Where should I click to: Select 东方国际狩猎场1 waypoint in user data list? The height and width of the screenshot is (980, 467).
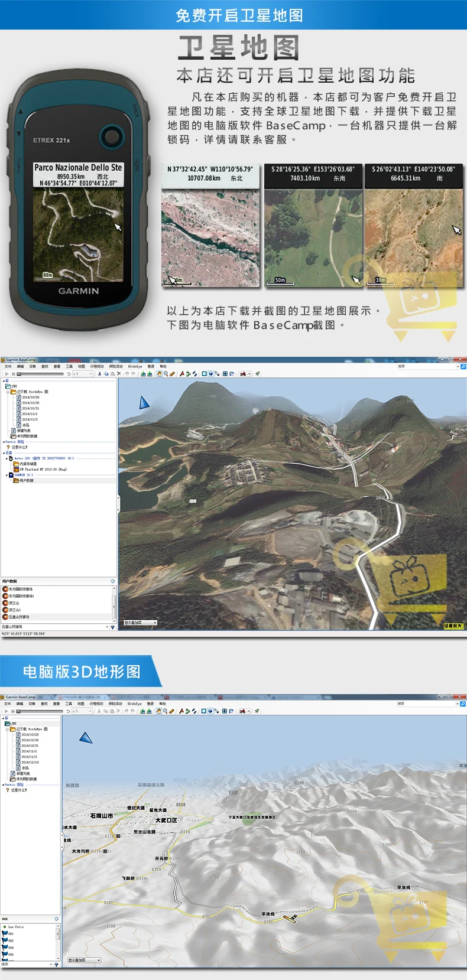click(x=19, y=596)
